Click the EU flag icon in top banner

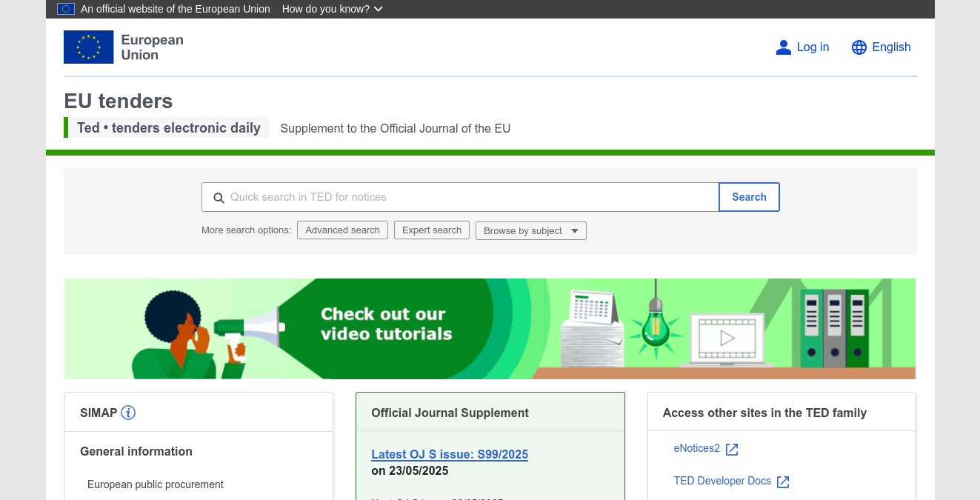tap(66, 9)
